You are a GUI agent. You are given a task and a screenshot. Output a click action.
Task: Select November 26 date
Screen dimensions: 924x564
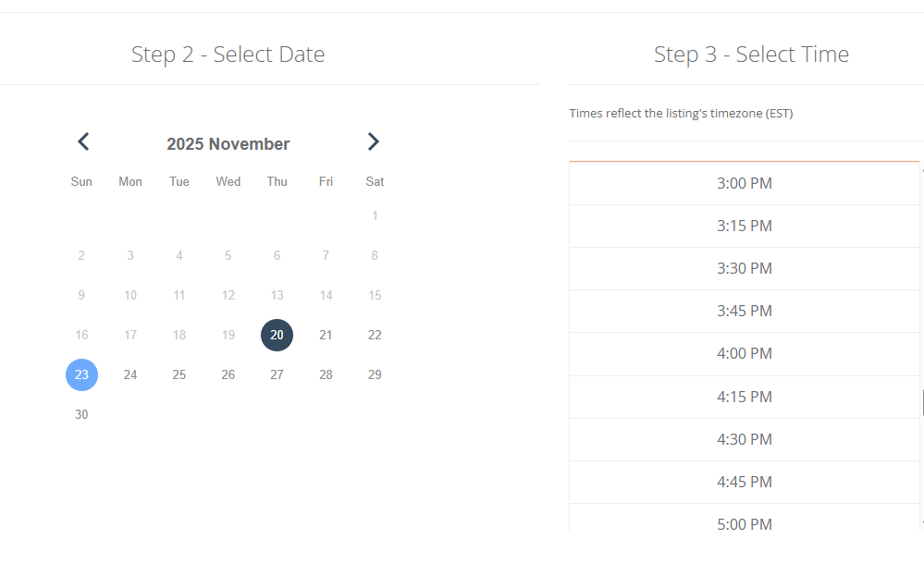coord(228,374)
